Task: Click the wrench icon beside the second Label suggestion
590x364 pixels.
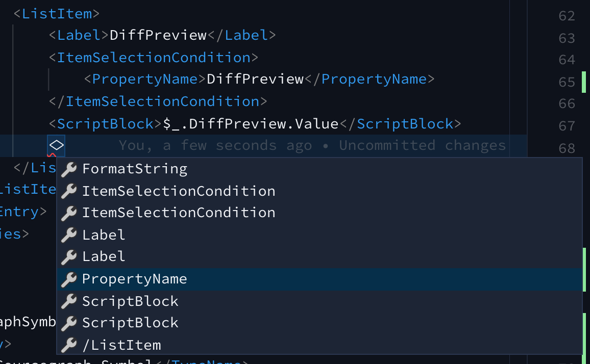Action: (68, 256)
